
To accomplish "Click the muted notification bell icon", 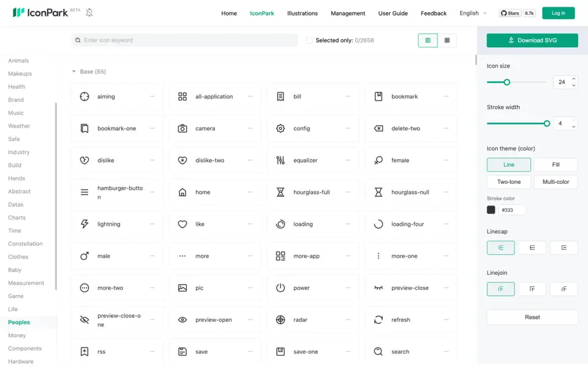I will (x=89, y=12).
